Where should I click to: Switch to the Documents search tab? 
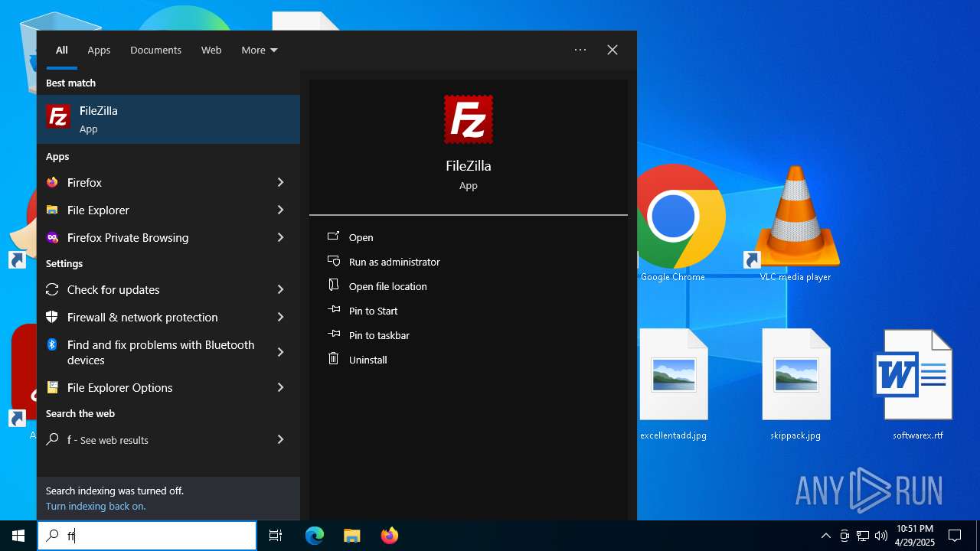click(x=155, y=50)
